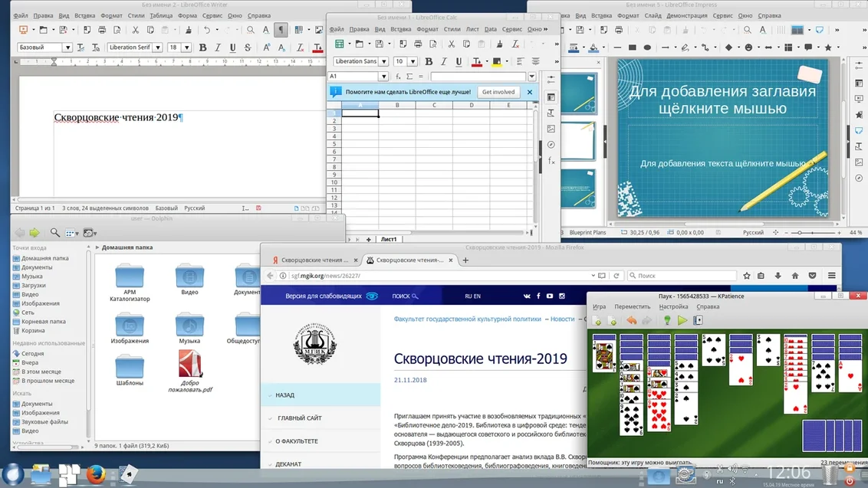Open the Лист menu in Calc
868x488 pixels.
point(472,29)
